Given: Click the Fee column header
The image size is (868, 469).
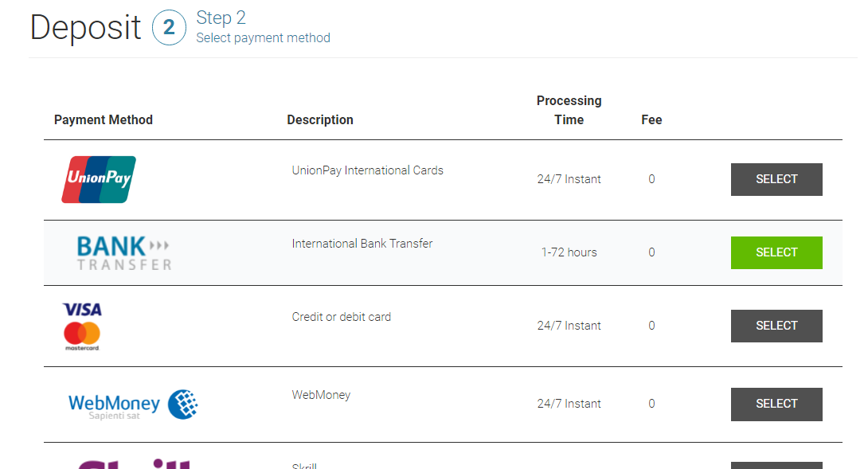Looking at the screenshot, I should [651, 119].
